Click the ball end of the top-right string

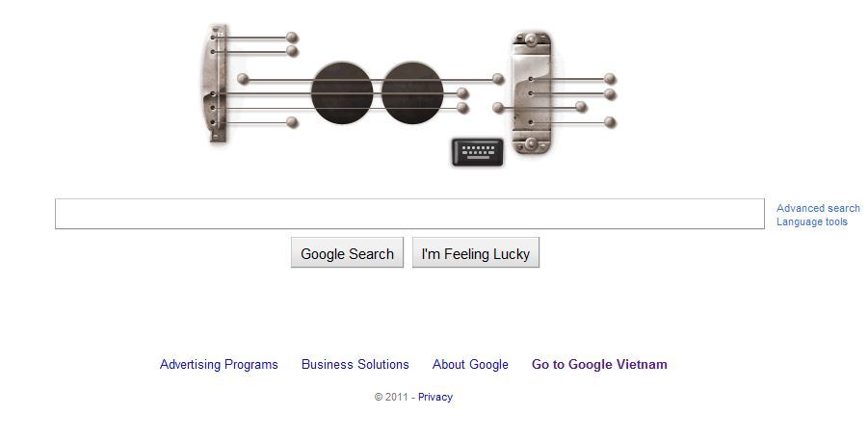(610, 79)
